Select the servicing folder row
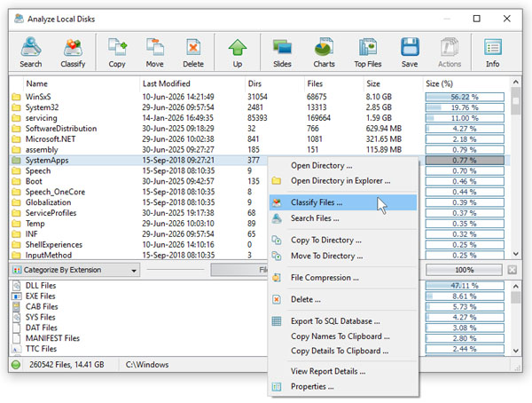This screenshot has width=532, height=403. pyautogui.click(x=258, y=118)
